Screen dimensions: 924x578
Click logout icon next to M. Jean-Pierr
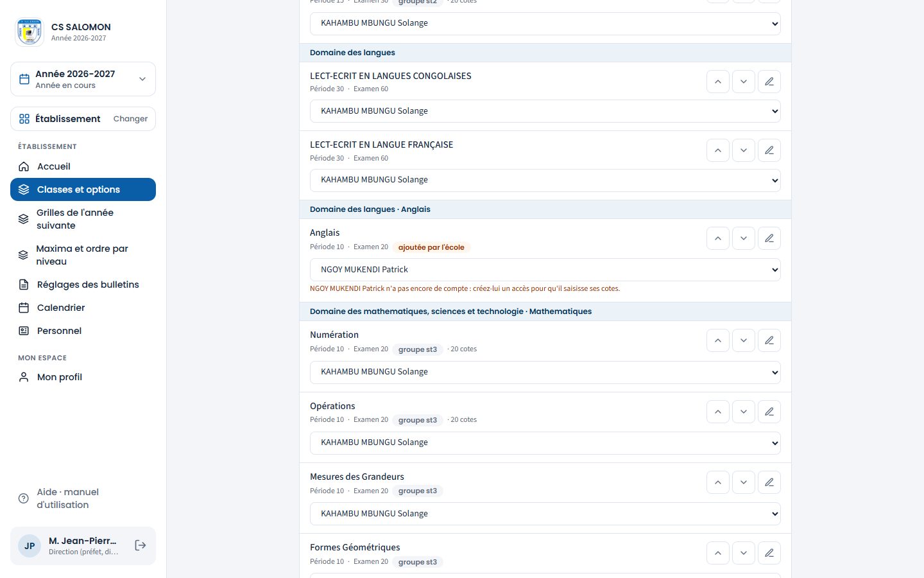(141, 545)
